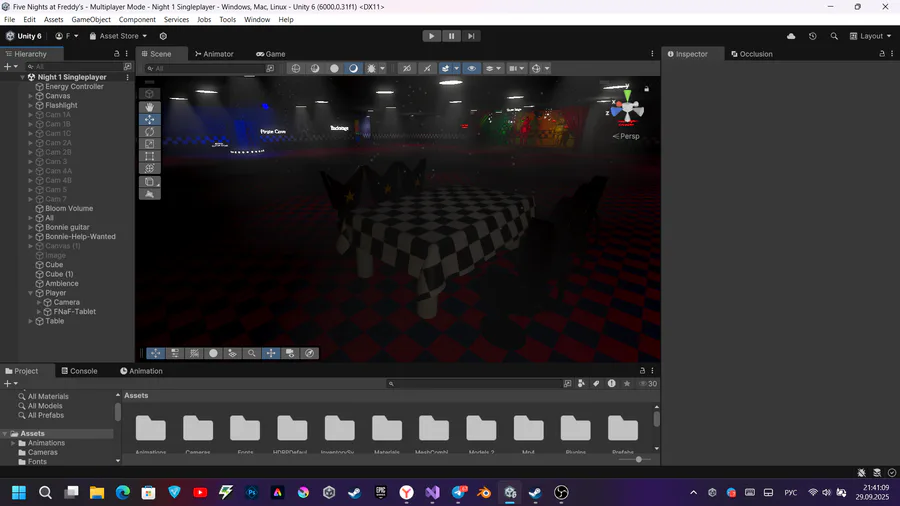Open the Asset Store dropdown
Screen dimensions: 900x506
(118, 36)
